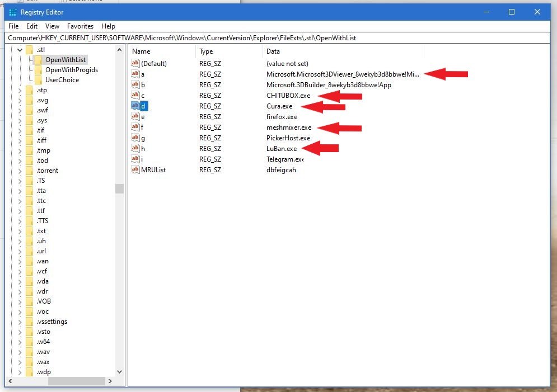
Task: Click the .svg folder icon
Action: coord(30,101)
